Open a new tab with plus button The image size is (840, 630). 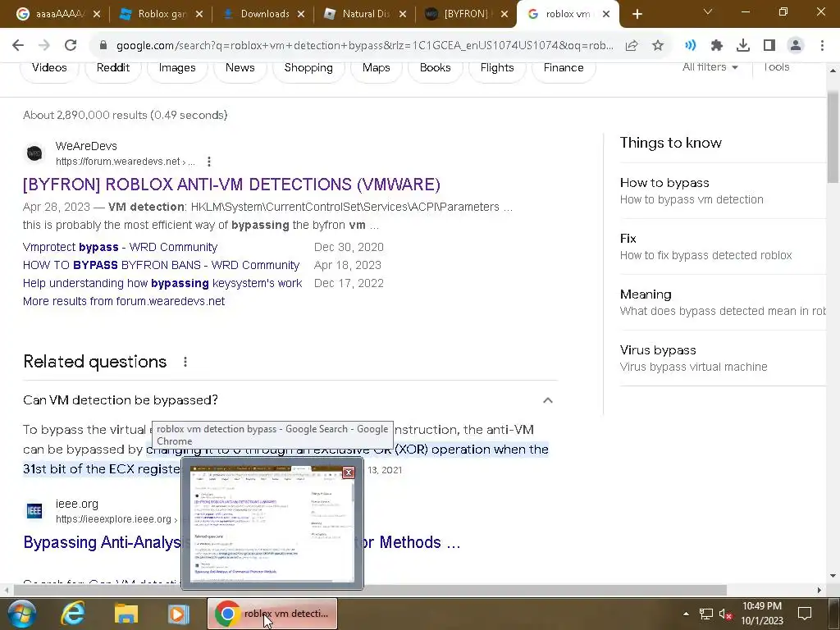(637, 14)
